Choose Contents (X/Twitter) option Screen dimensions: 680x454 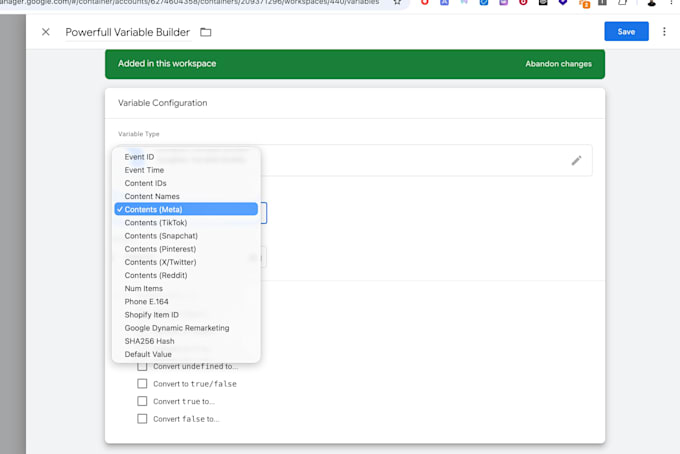pyautogui.click(x=186, y=262)
